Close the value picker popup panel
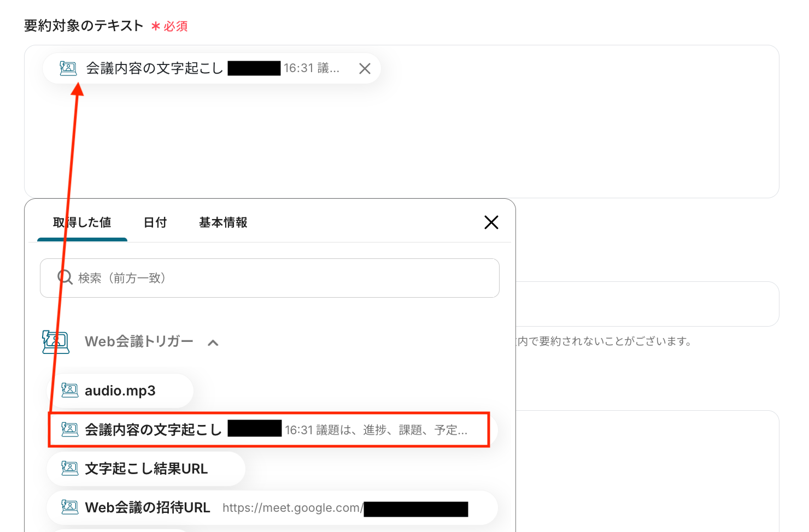Viewport: 809px width, 532px height. coord(491,222)
